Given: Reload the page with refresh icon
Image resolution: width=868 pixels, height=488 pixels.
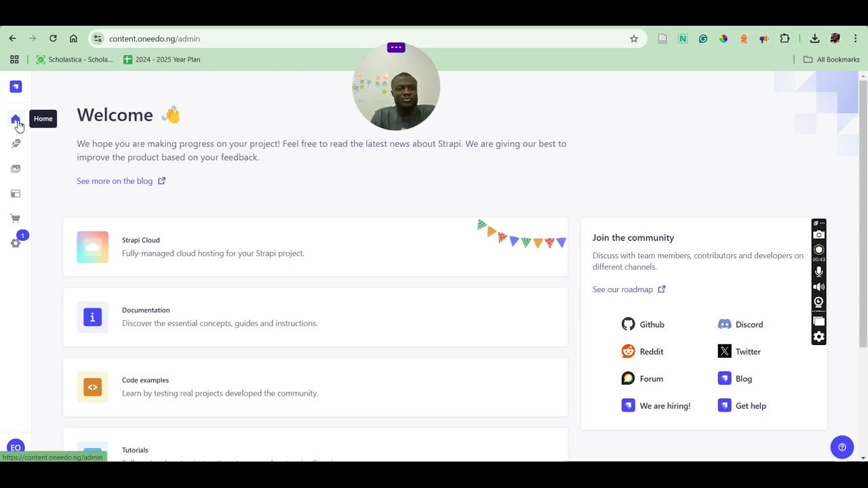Looking at the screenshot, I should tap(53, 39).
